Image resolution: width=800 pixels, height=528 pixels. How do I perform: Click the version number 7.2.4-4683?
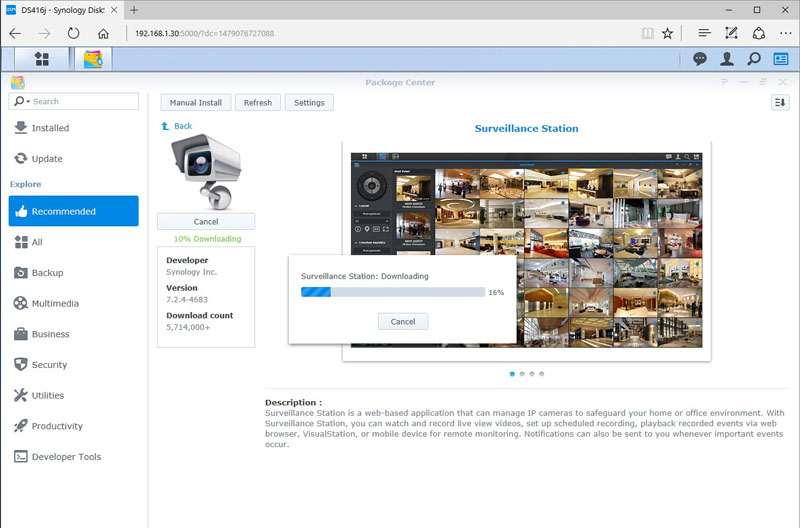(187, 299)
